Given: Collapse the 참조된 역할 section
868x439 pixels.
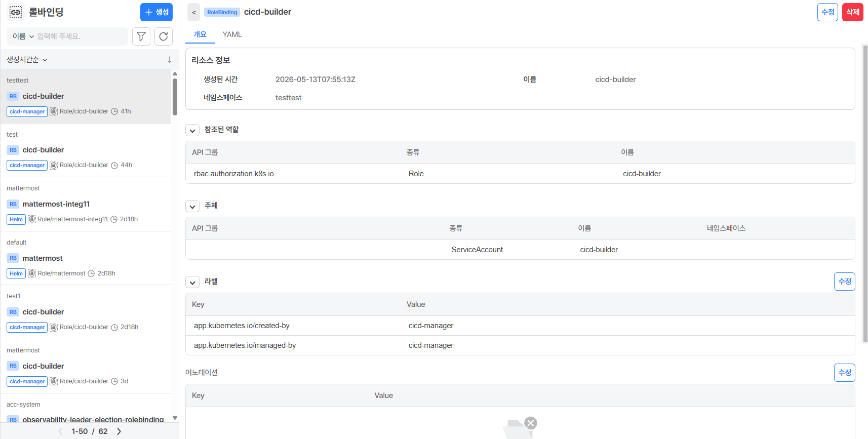Looking at the screenshot, I should pyautogui.click(x=192, y=131).
